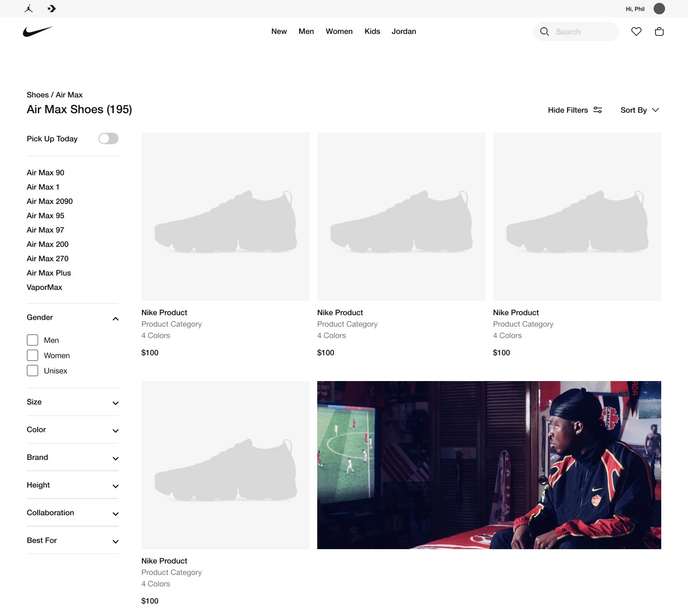Check the Men gender checkbox
688x616 pixels.
[x=32, y=340]
